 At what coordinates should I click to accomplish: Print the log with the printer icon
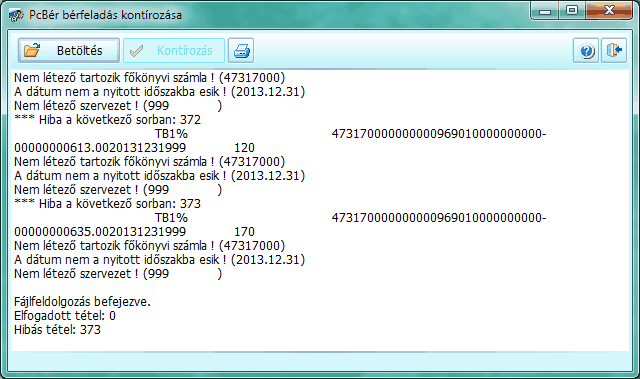(241, 51)
